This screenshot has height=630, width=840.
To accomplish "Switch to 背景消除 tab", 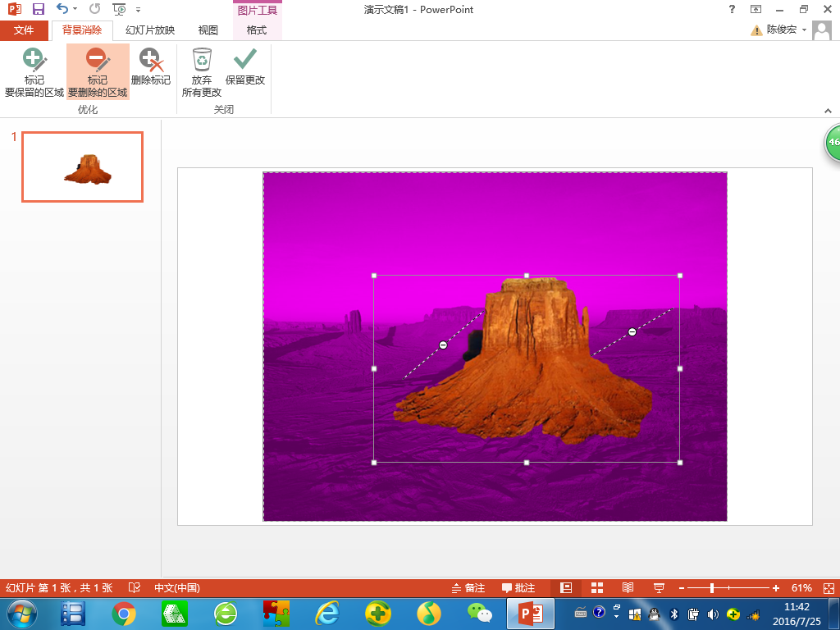I will tap(82, 30).
